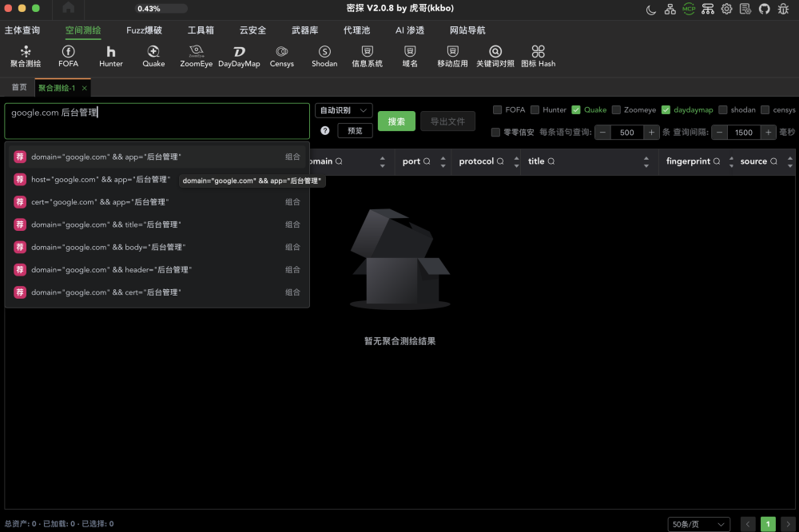Sort results using the title column arrows
This screenshot has width=799, height=532.
pos(646,161)
